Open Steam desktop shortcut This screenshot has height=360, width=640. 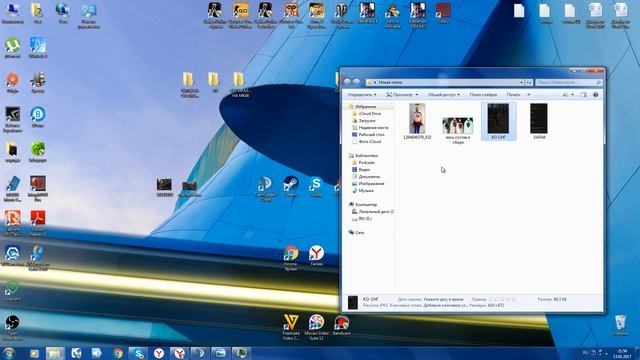(x=291, y=187)
